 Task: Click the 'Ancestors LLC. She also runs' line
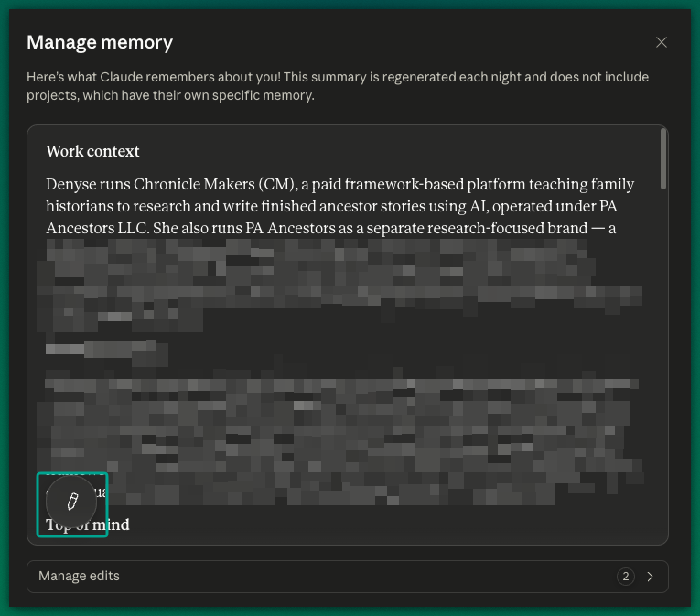[331, 228]
